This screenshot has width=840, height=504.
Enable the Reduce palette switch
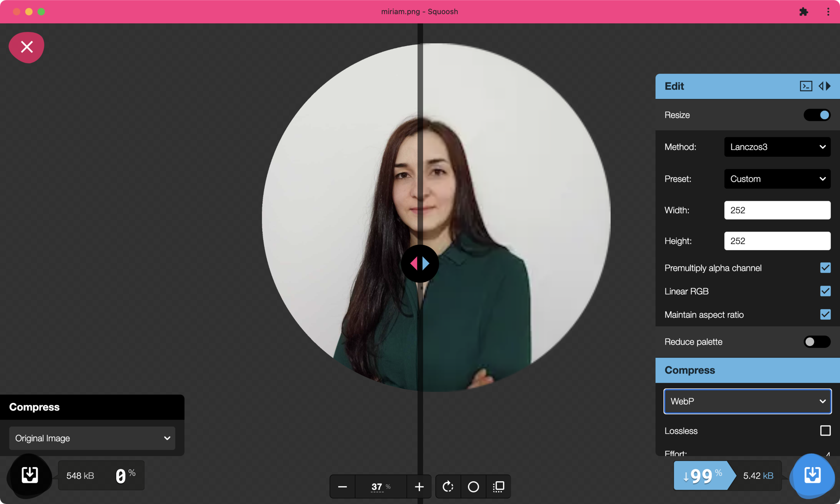tap(817, 342)
